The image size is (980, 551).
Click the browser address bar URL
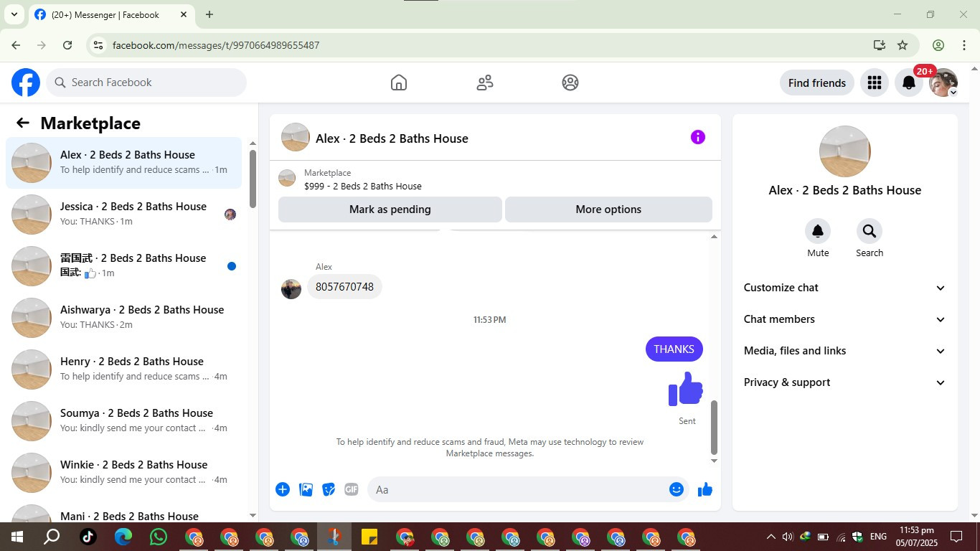coord(216,45)
